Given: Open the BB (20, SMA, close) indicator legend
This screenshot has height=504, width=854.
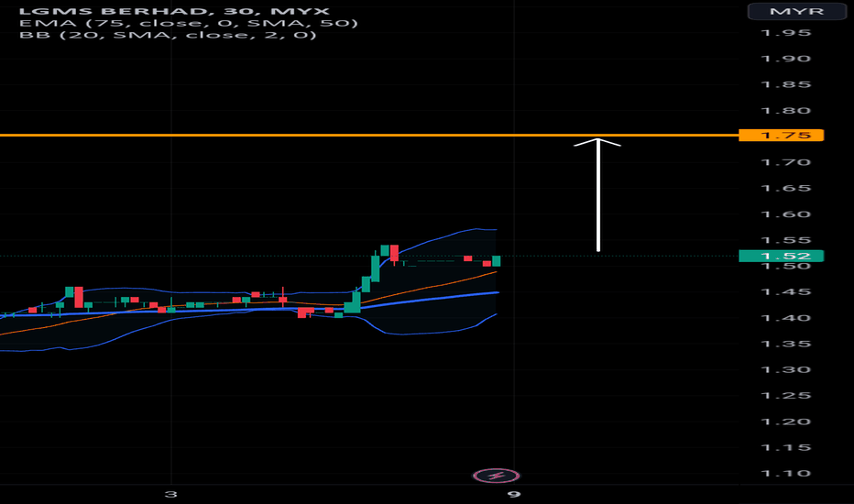Looking at the screenshot, I should pos(168,35).
